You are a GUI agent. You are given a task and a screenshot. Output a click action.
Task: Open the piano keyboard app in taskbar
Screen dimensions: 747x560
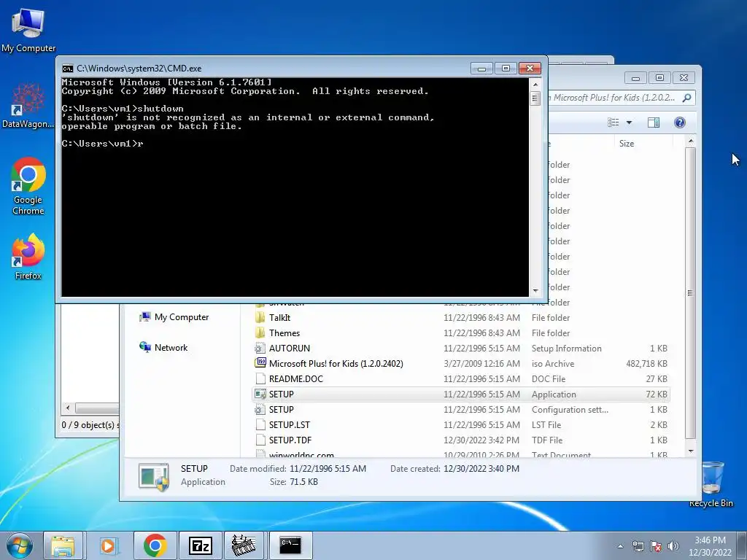pos(244,545)
